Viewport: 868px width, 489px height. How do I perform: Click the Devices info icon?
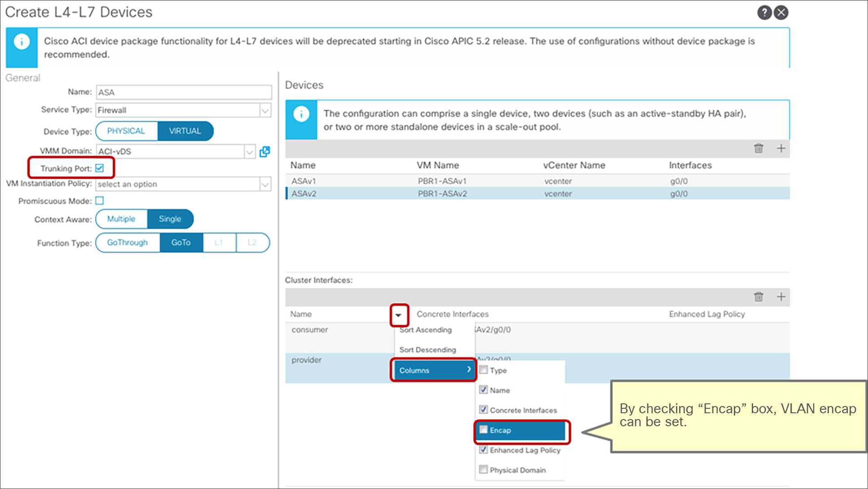(x=301, y=114)
